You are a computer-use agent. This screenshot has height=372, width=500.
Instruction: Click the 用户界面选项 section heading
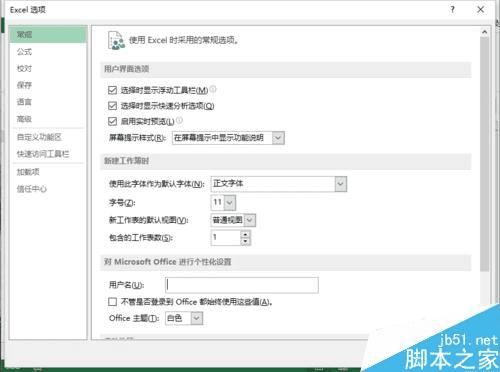pos(127,69)
